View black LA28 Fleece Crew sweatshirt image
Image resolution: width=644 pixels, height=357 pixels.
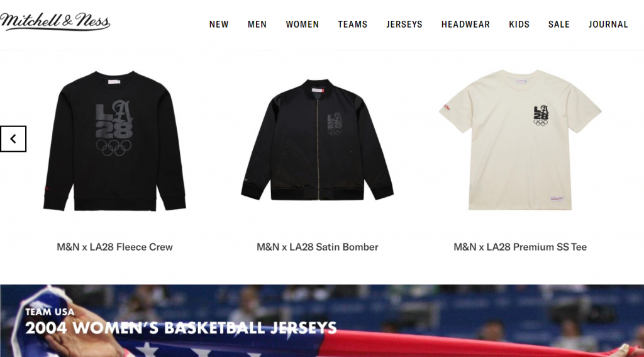pyautogui.click(x=114, y=141)
